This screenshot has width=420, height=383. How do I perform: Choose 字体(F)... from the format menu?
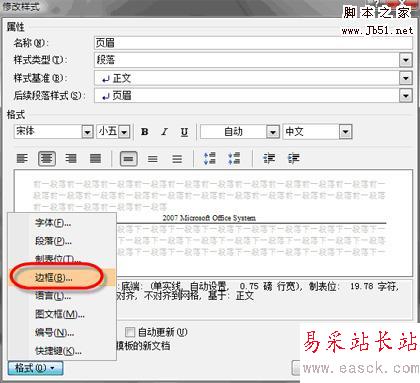pos(62,223)
